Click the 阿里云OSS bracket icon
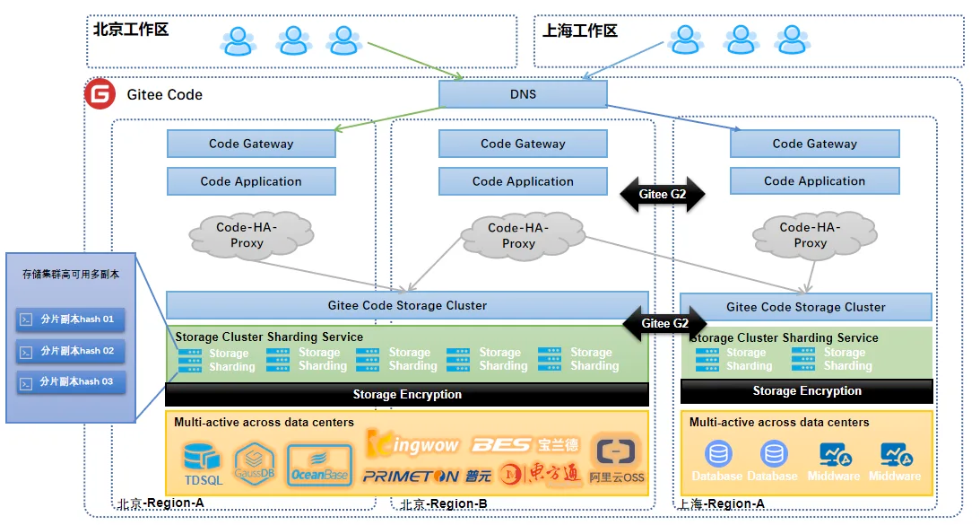The image size is (980, 525). click(x=616, y=451)
